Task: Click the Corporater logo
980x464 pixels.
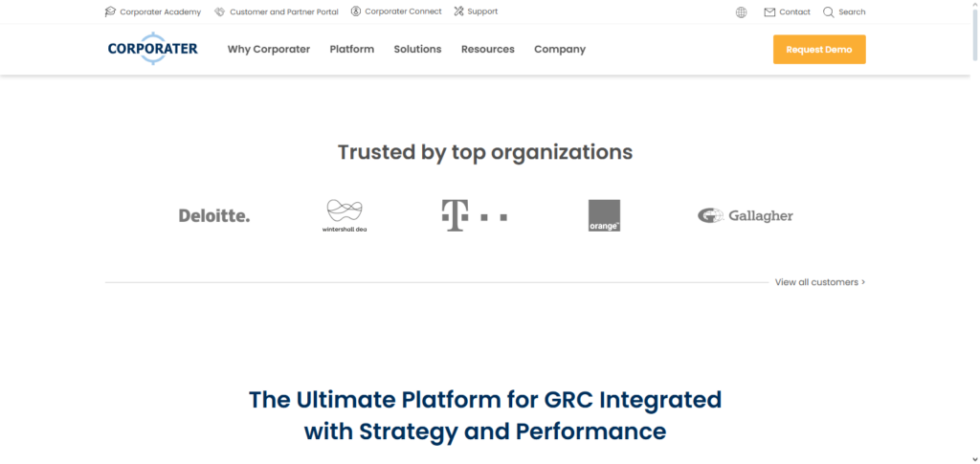Action: click(153, 49)
